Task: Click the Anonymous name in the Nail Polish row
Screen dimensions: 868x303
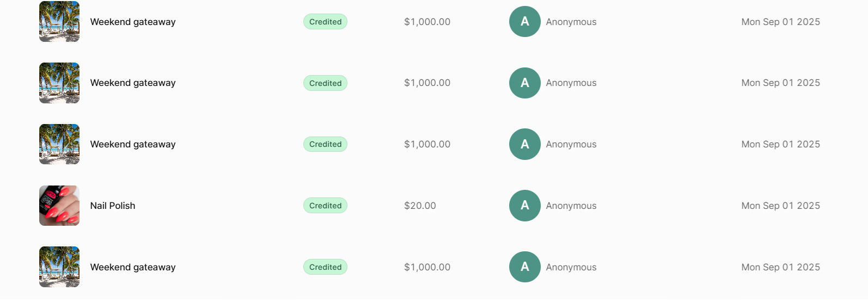Action: [x=571, y=206]
